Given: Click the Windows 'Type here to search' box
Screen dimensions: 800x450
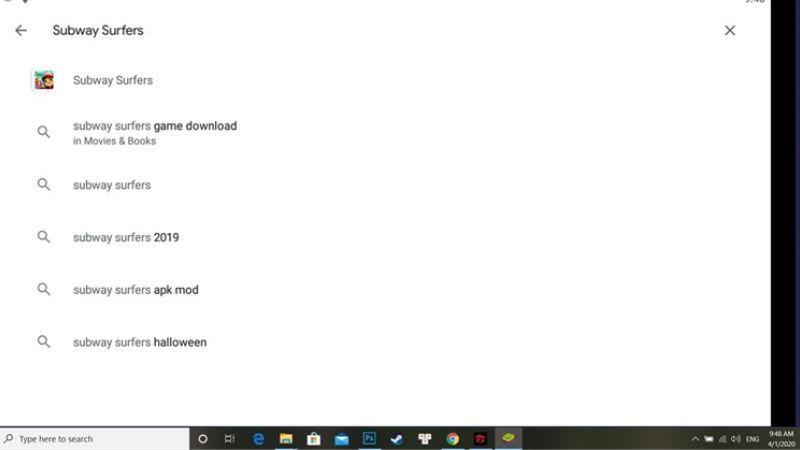Looking at the screenshot, I should (x=95, y=439).
